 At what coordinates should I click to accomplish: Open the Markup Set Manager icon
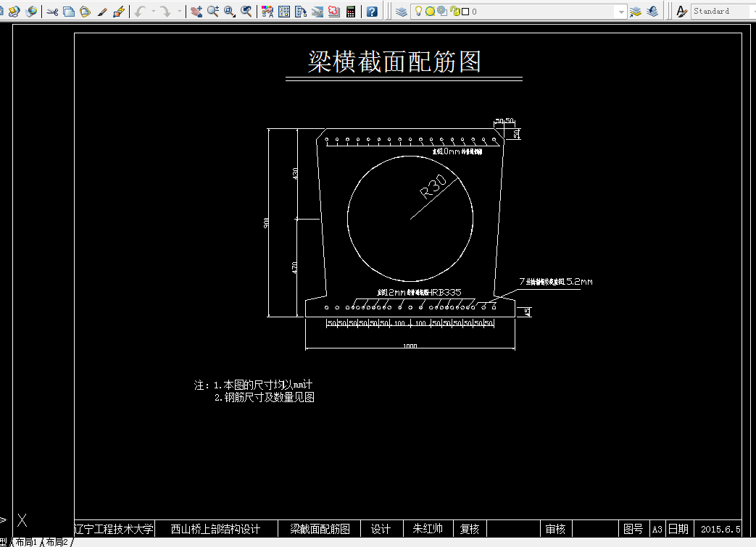(x=334, y=11)
